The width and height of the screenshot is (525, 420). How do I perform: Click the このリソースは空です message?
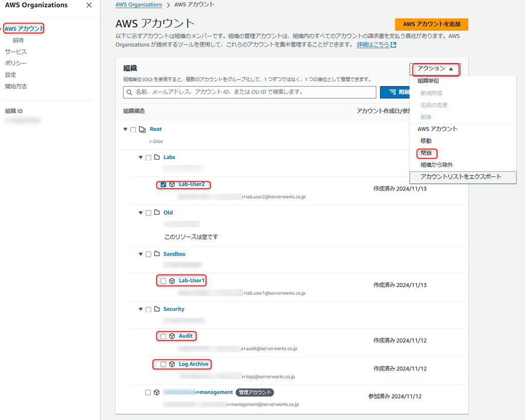click(191, 237)
